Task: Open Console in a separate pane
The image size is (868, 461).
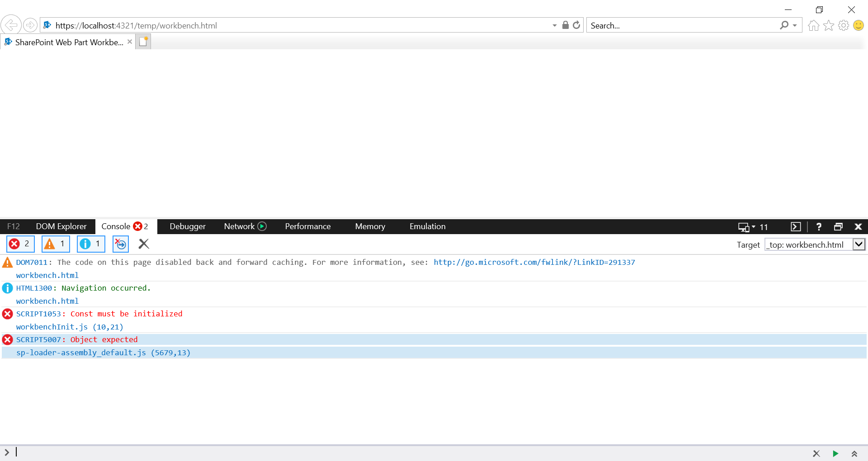Action: click(x=796, y=227)
